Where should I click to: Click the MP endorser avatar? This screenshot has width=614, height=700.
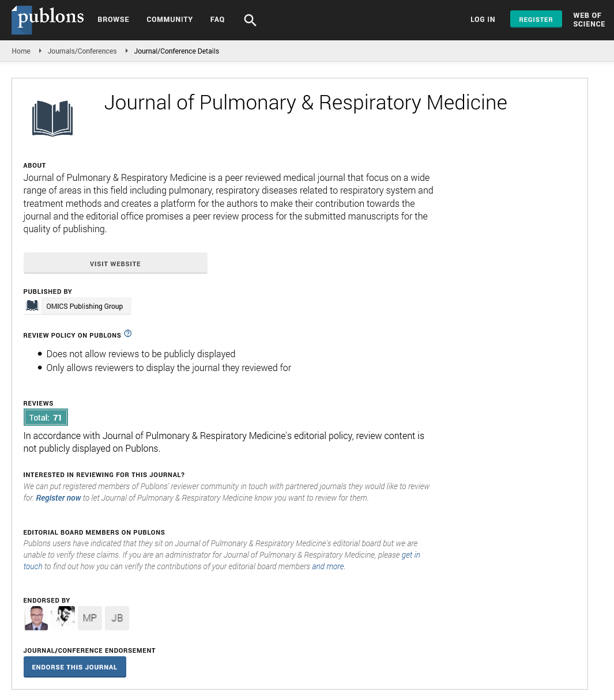[90, 618]
